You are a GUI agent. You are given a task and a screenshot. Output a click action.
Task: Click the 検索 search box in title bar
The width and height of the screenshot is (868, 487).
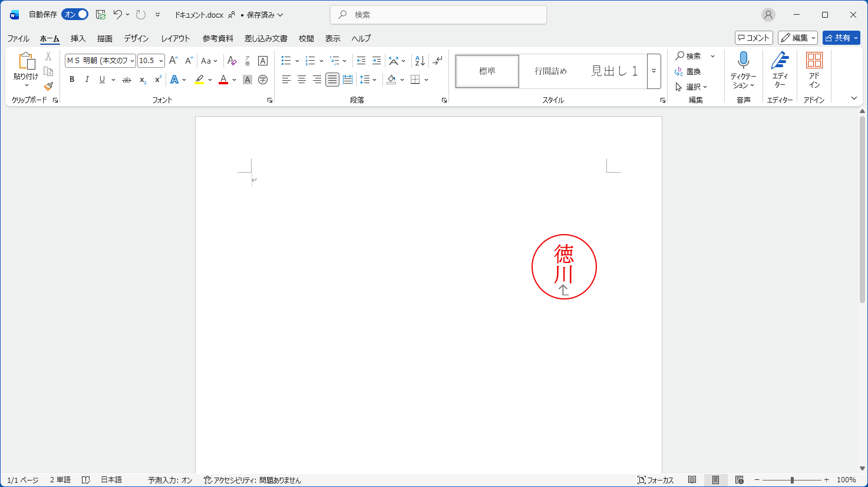pos(438,15)
